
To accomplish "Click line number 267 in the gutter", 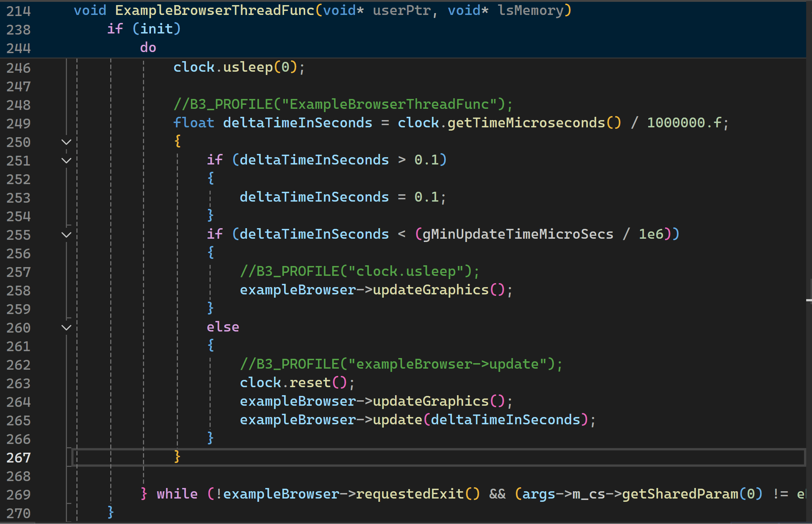I will pyautogui.click(x=19, y=458).
